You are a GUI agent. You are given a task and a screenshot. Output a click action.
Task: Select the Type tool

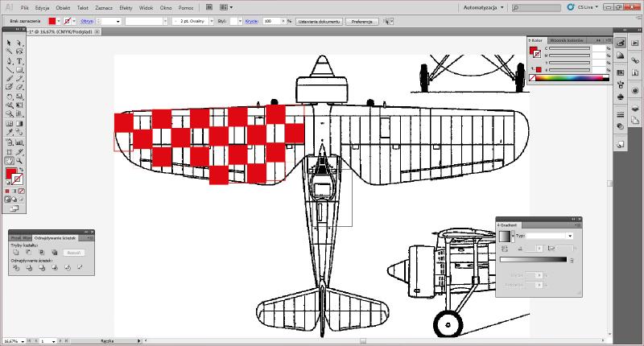pos(19,60)
